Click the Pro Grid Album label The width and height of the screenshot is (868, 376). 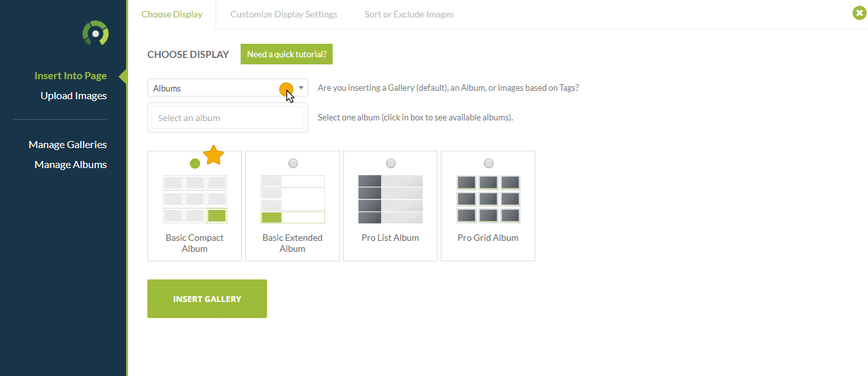point(488,238)
